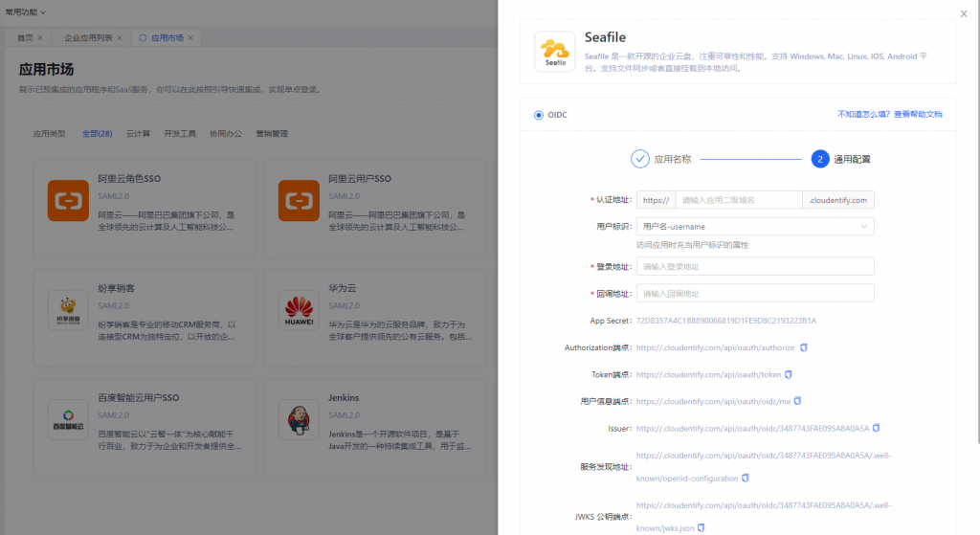
Task: Open the 查看帮助文档 help link
Action: (918, 115)
